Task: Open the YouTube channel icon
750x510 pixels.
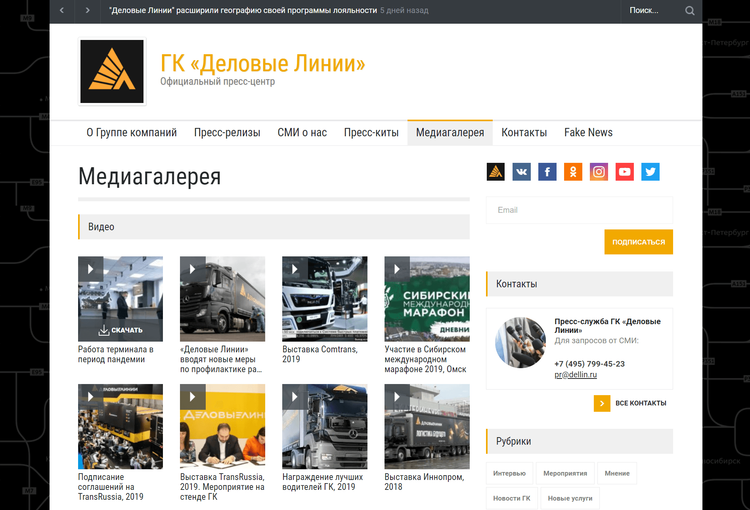Action: [625, 172]
